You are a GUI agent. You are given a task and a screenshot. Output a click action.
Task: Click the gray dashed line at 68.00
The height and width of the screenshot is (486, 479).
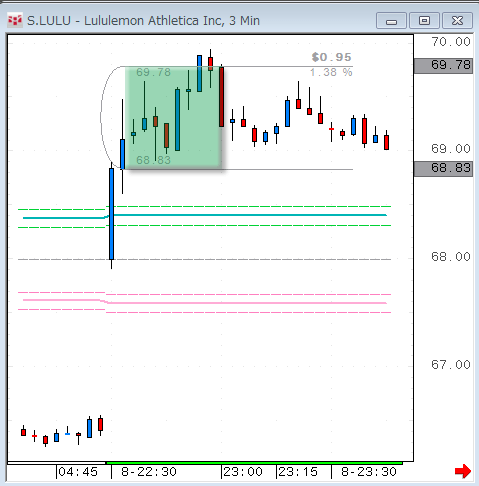pyautogui.click(x=204, y=259)
